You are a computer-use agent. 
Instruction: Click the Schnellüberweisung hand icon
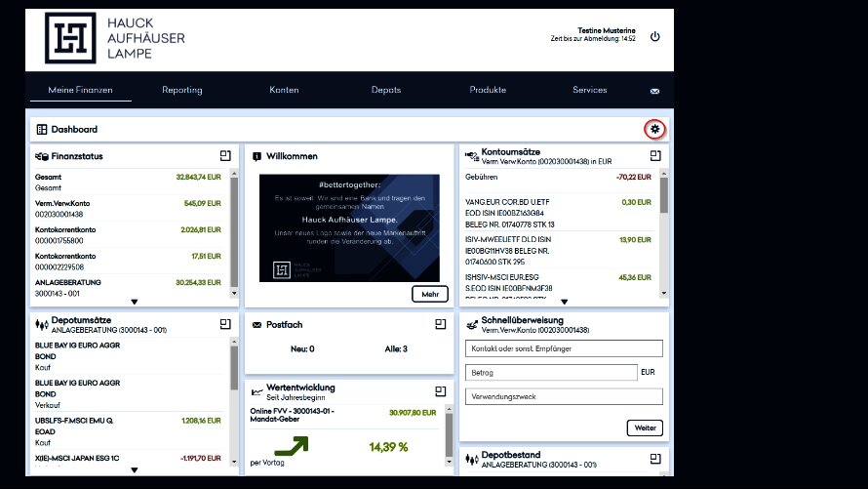tap(472, 324)
